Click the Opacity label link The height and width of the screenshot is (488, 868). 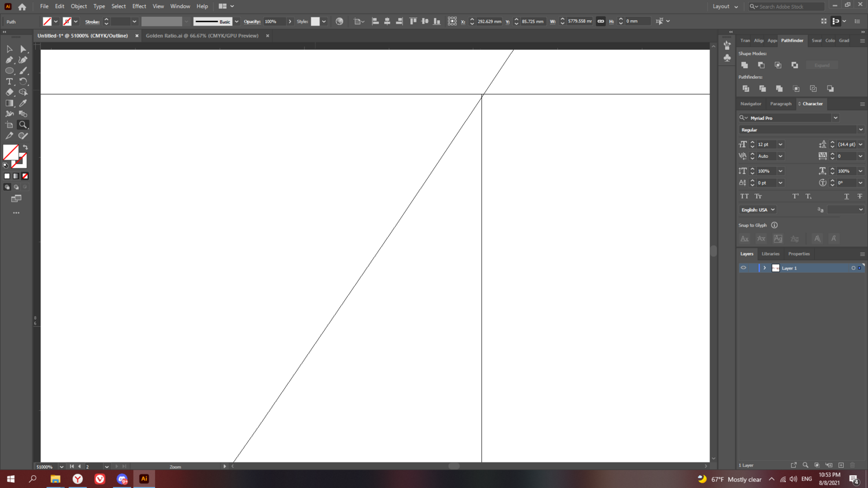(x=252, y=21)
